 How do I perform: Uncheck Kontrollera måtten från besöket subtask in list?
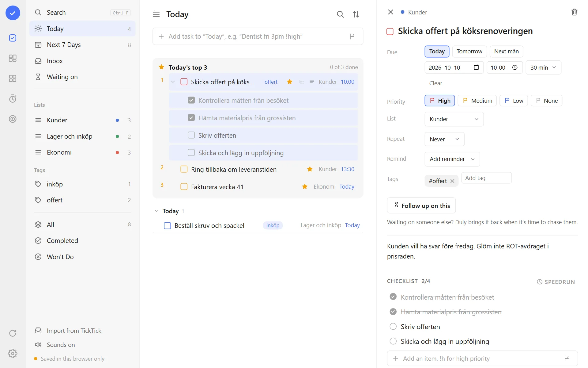(x=191, y=100)
